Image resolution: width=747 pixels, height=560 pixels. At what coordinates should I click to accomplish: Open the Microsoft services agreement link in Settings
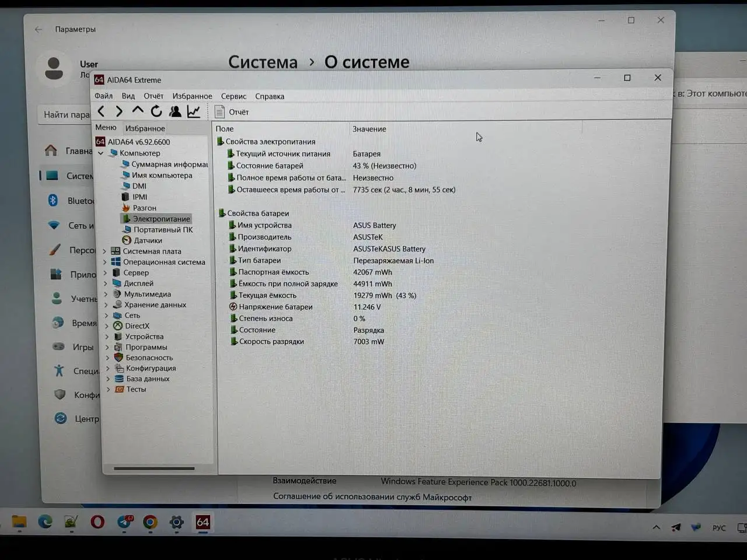(372, 497)
